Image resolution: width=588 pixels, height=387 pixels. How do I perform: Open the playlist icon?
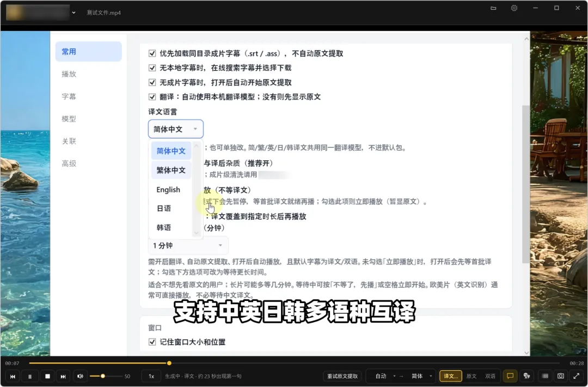545,376
